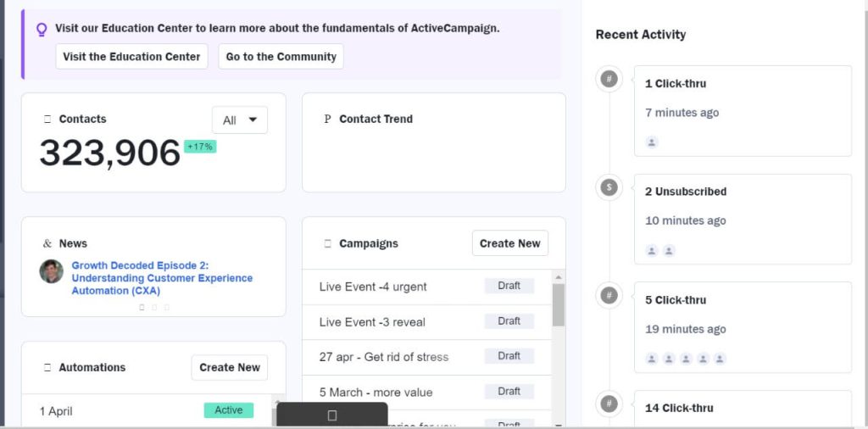868x429 pixels.
Task: Click the 5 Click-thru activity title
Action: tap(676, 300)
